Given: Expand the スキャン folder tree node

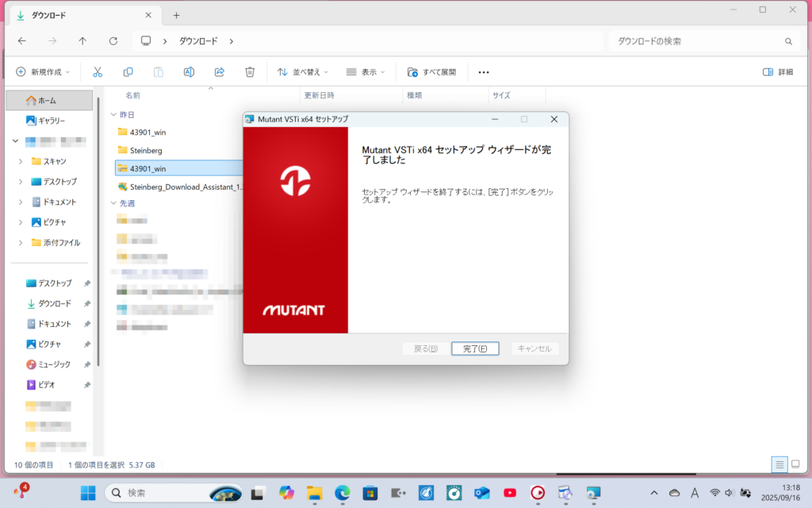Looking at the screenshot, I should [x=21, y=161].
